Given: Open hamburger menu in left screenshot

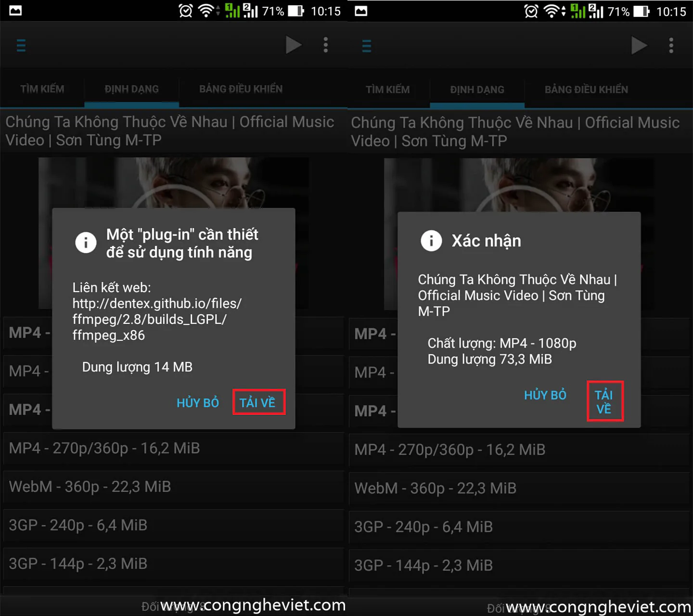Looking at the screenshot, I should click(21, 45).
